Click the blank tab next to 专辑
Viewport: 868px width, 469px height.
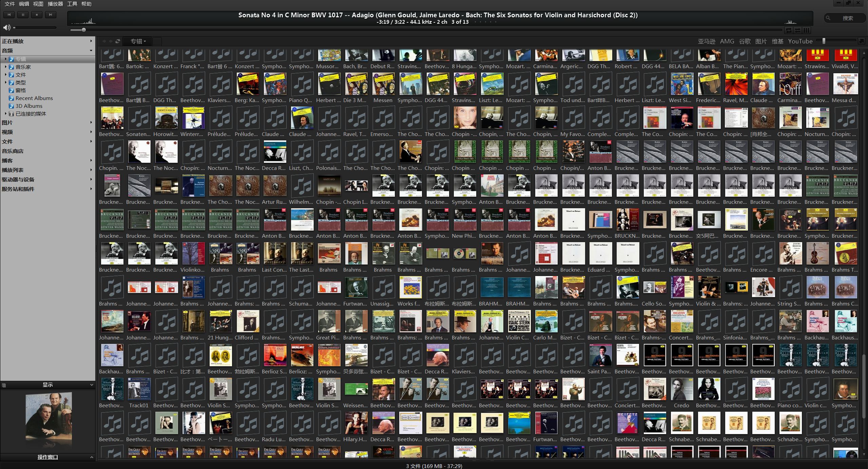(x=157, y=41)
